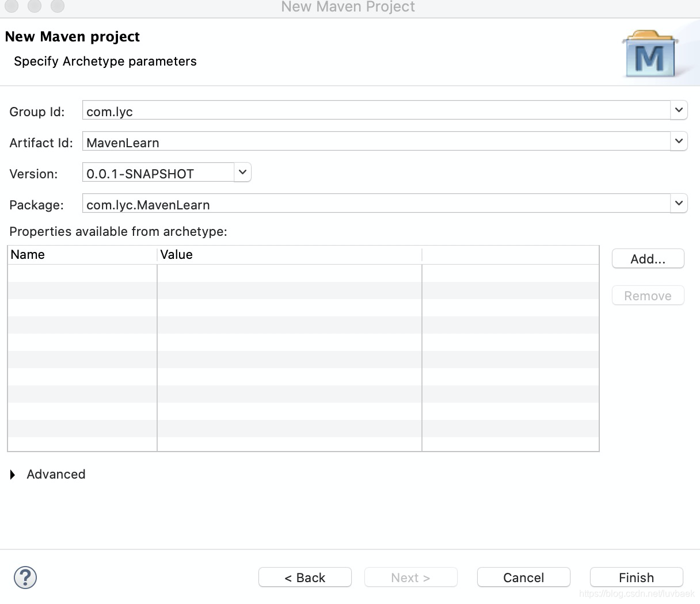Viewport: 700px width, 604px height.
Task: Open the Version dropdown arrow
Action: pos(243,172)
